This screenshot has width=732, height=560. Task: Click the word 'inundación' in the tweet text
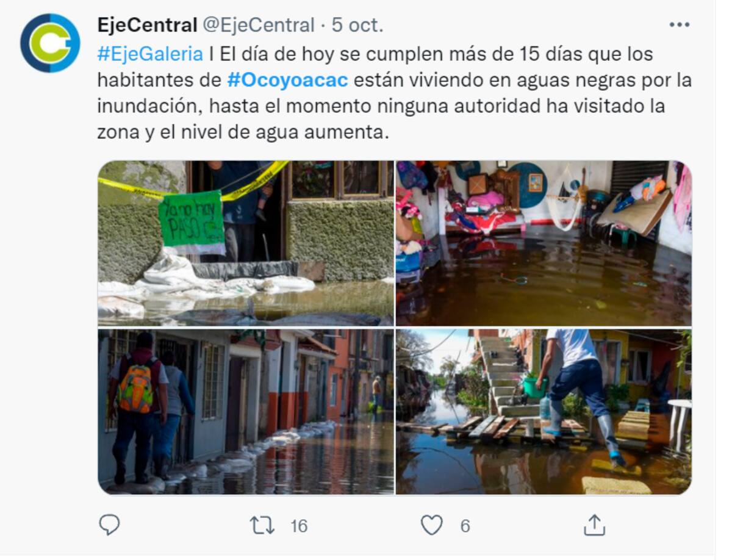[148, 106]
